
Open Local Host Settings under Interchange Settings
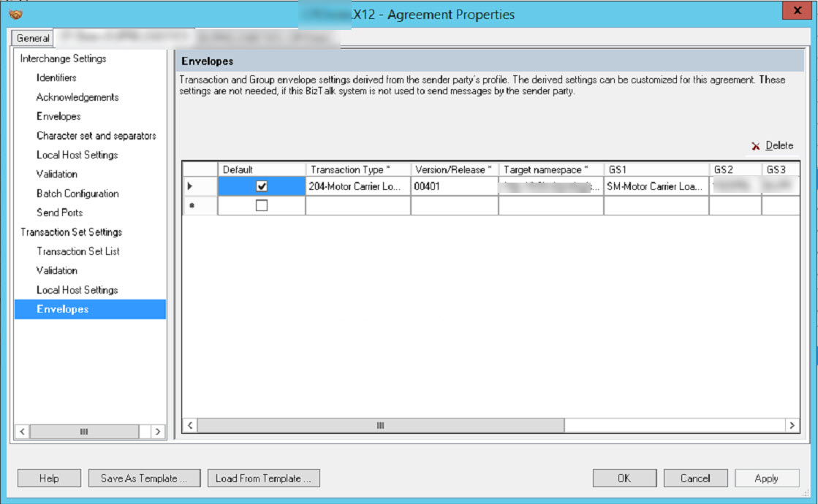pyautogui.click(x=77, y=155)
